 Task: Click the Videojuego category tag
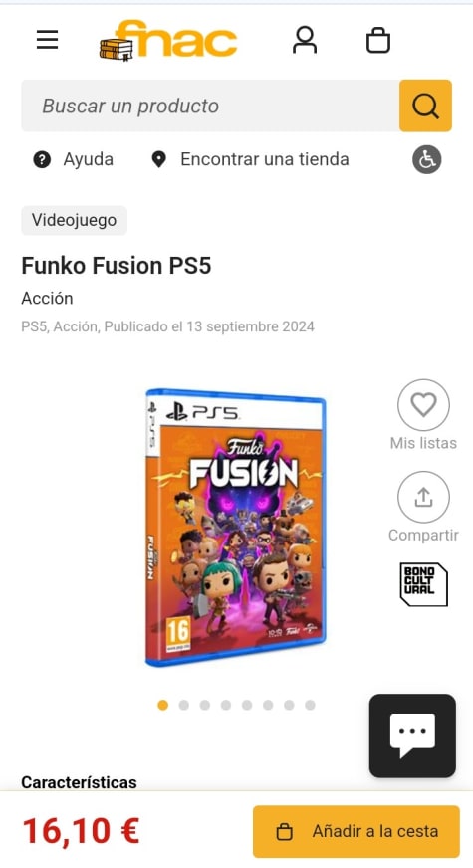pyautogui.click(x=75, y=220)
